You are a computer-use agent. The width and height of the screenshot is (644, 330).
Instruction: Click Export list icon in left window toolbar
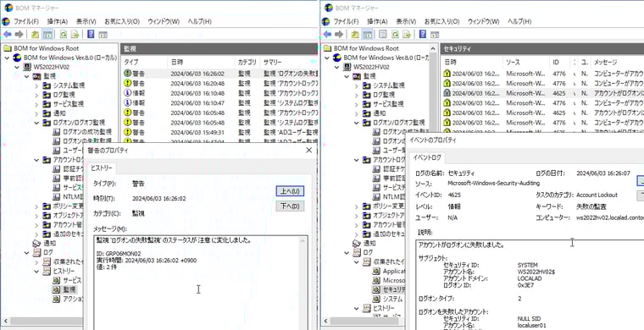pyautogui.click(x=75, y=35)
